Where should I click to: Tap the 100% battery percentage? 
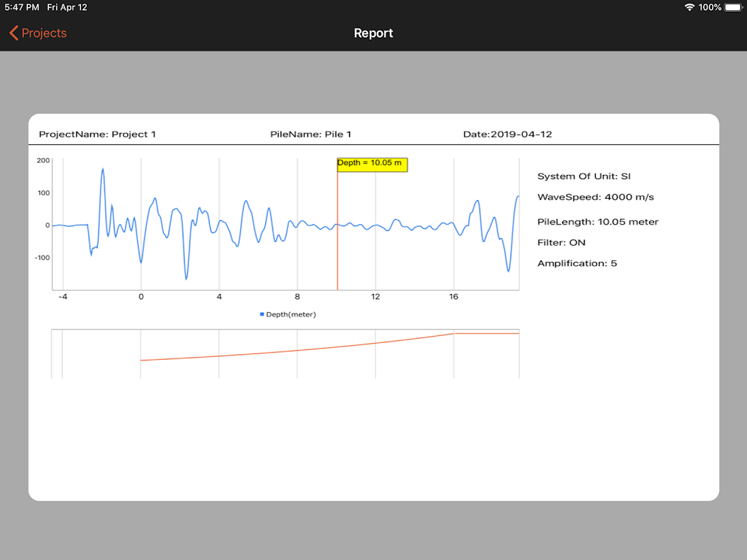tap(709, 7)
